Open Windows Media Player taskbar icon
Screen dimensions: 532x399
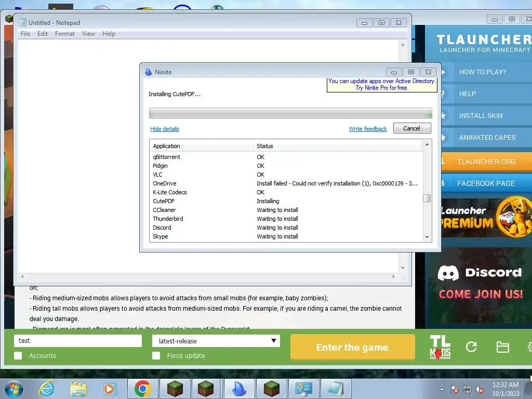[x=110, y=389]
